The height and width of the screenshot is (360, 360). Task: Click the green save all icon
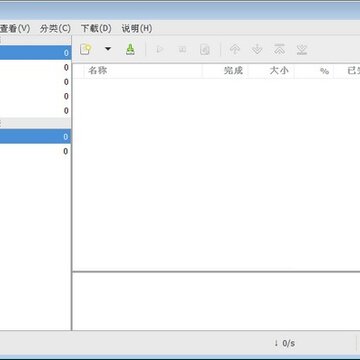pos(130,50)
